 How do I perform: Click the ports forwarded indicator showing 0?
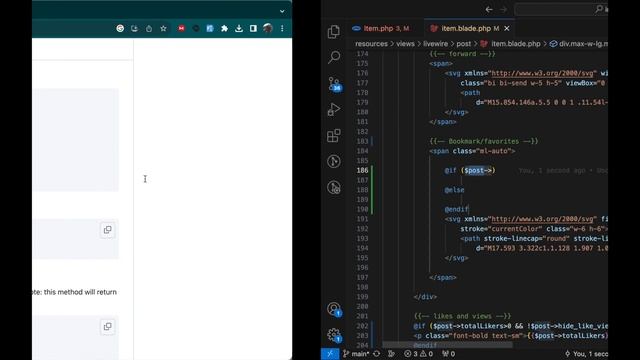point(449,354)
